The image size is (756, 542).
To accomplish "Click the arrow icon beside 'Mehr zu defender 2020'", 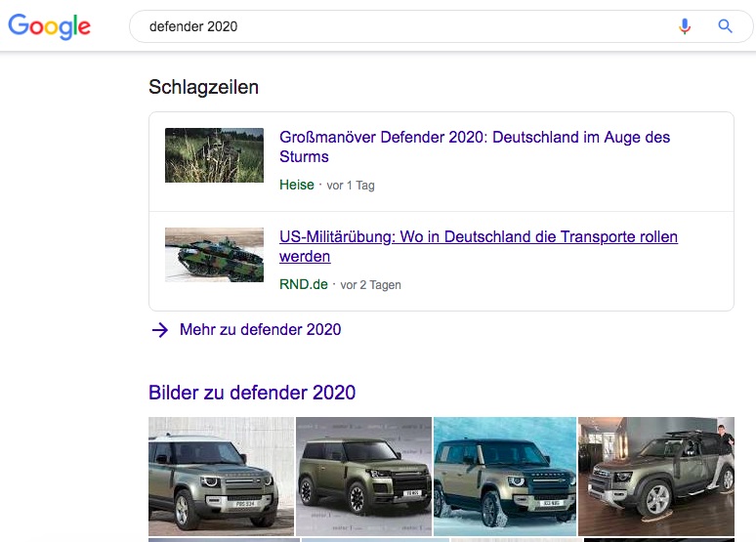I will point(160,330).
